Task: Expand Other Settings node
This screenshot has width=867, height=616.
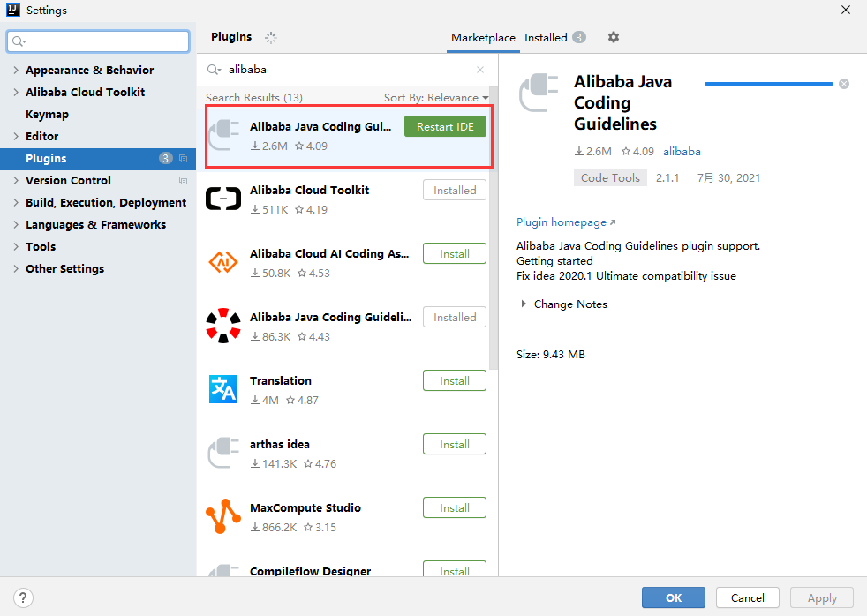Action: 16,269
